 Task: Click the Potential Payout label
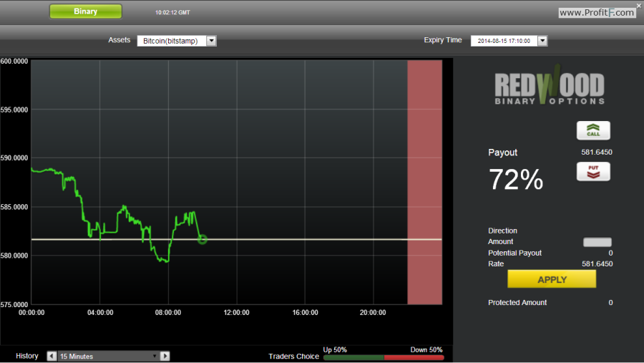click(514, 253)
